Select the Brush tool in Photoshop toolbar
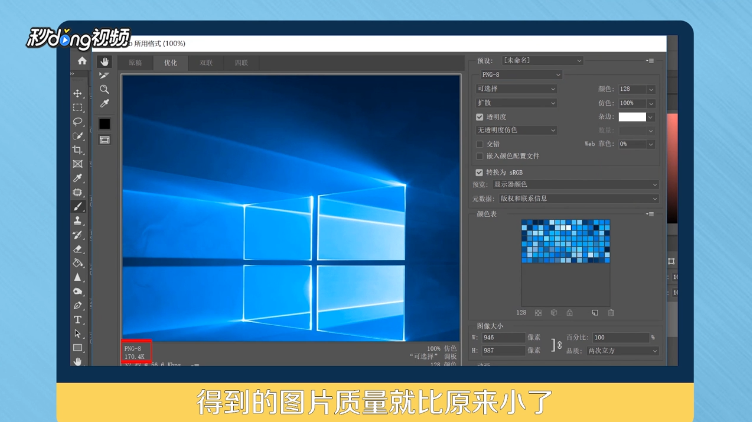 tap(77, 206)
